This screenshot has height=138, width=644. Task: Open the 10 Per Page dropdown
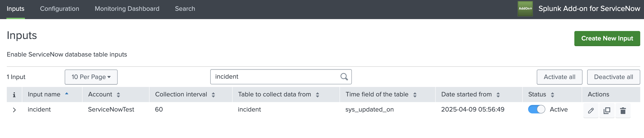[x=91, y=77]
